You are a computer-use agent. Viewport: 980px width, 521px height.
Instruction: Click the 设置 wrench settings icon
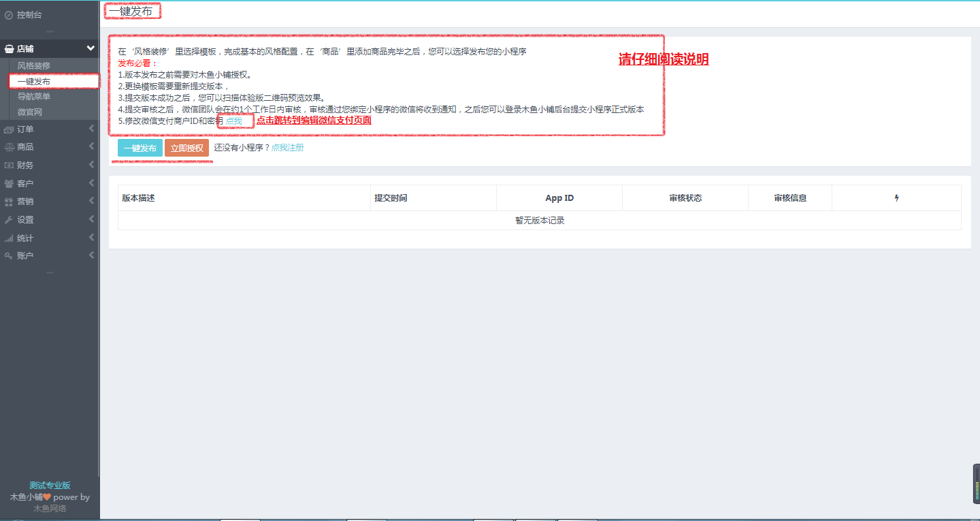(x=8, y=218)
